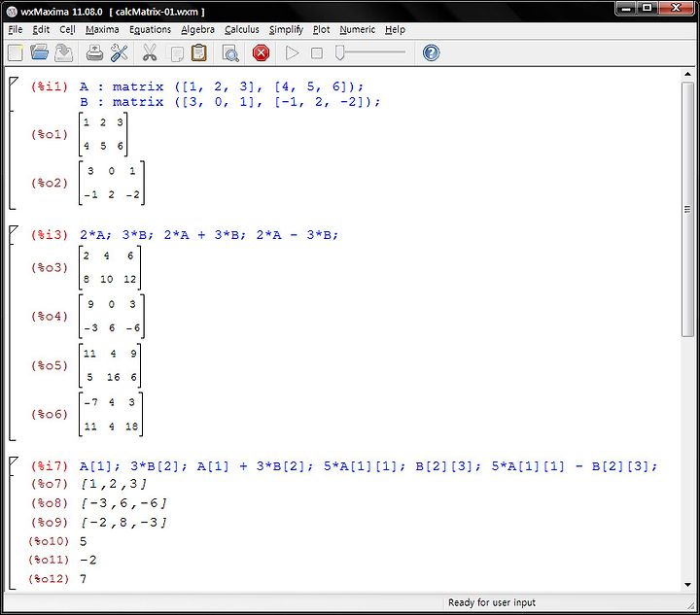Image resolution: width=700 pixels, height=615 pixels.
Task: Select the %o7 output '[1,2,3]'
Action: [x=114, y=484]
